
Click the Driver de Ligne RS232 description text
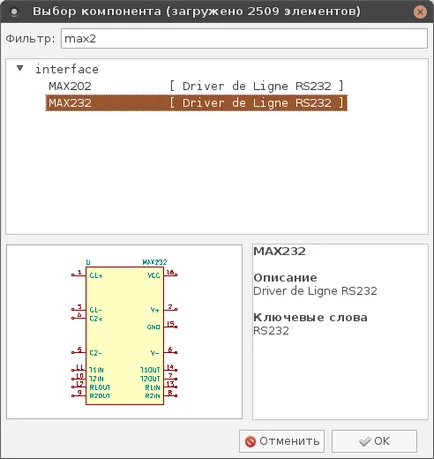click(315, 291)
